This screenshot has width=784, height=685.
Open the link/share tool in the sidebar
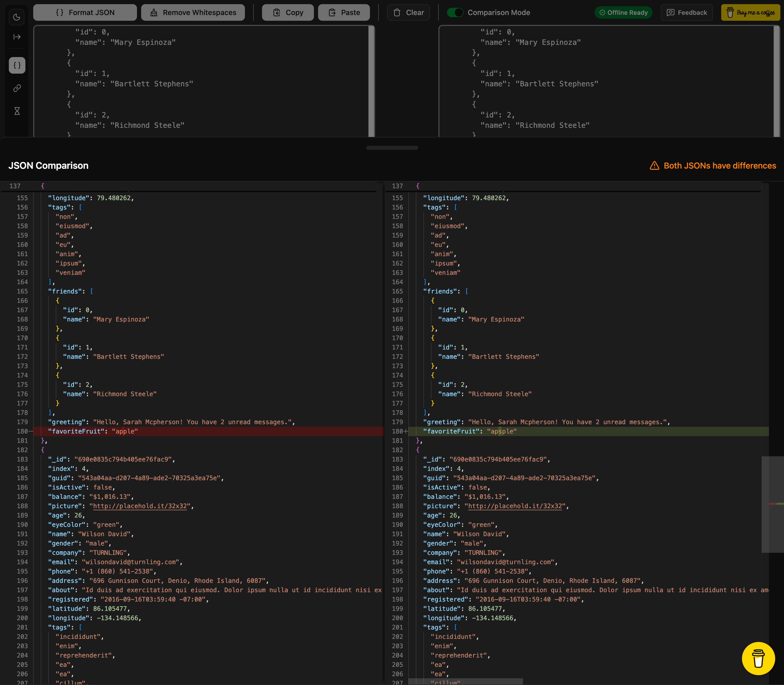17,88
